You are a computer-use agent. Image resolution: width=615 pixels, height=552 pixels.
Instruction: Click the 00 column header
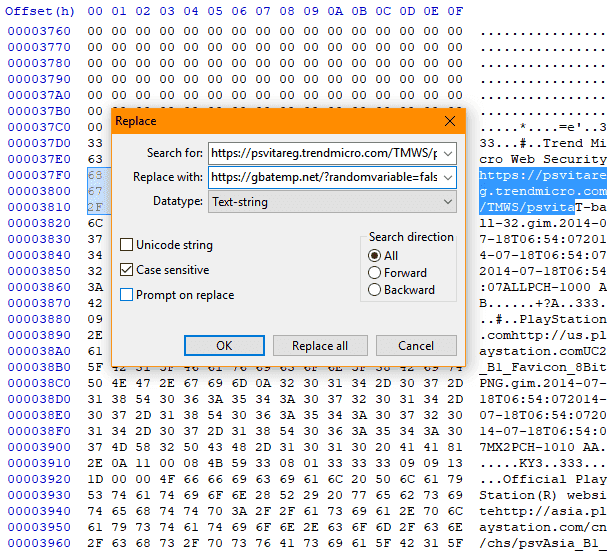[x=95, y=11]
